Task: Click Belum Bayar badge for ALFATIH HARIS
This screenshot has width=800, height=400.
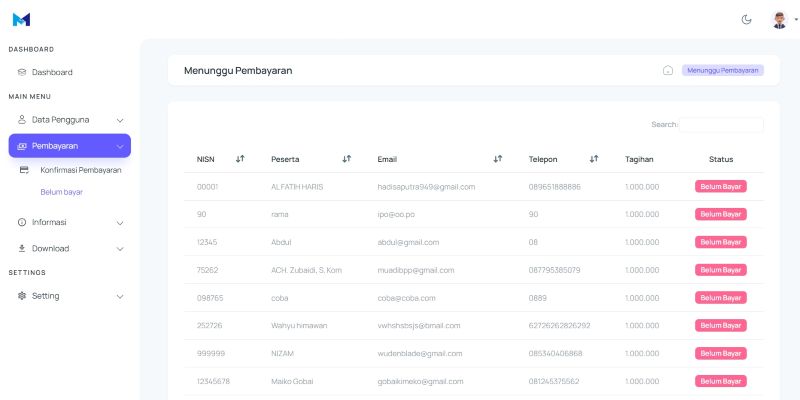Action: click(720, 187)
